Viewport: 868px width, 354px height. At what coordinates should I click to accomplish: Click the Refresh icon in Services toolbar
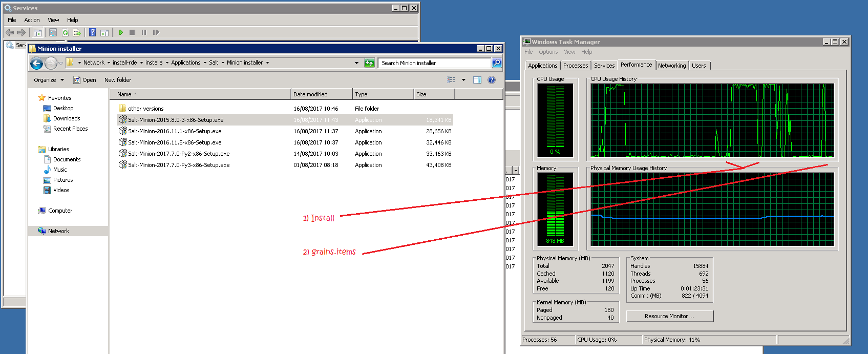coord(66,32)
